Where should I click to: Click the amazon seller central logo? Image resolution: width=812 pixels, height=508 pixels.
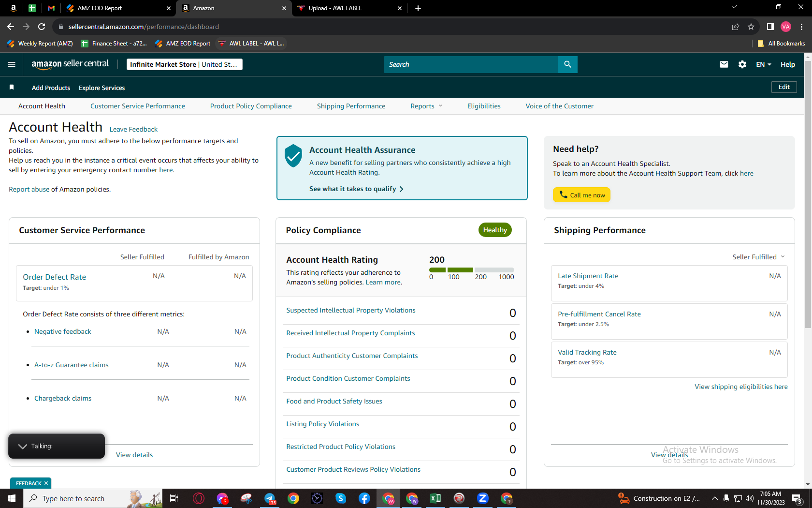pos(70,64)
